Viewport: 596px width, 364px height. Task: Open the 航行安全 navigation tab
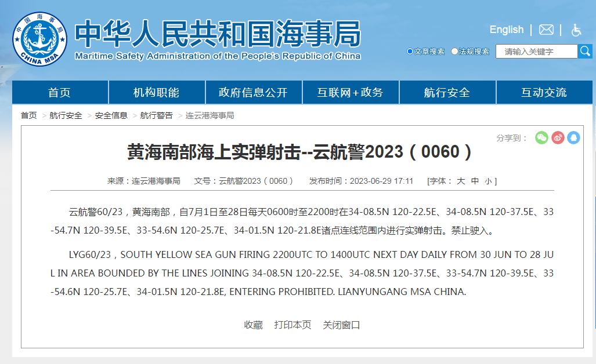pos(447,92)
